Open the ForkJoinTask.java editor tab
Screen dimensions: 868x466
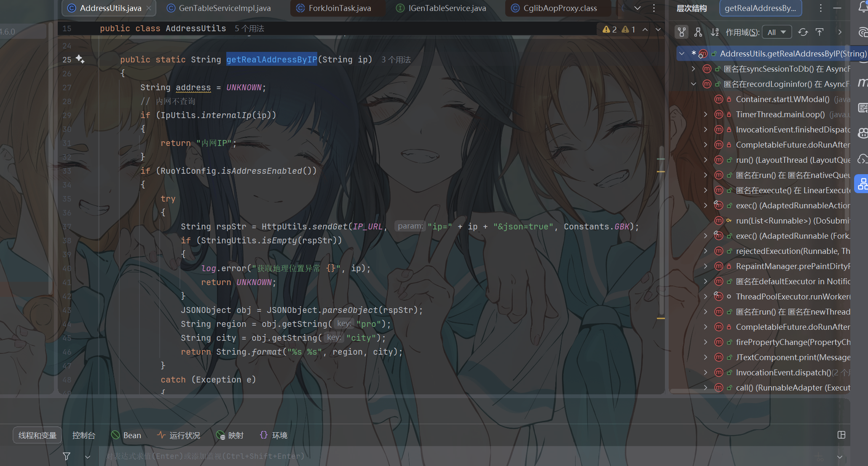334,8
